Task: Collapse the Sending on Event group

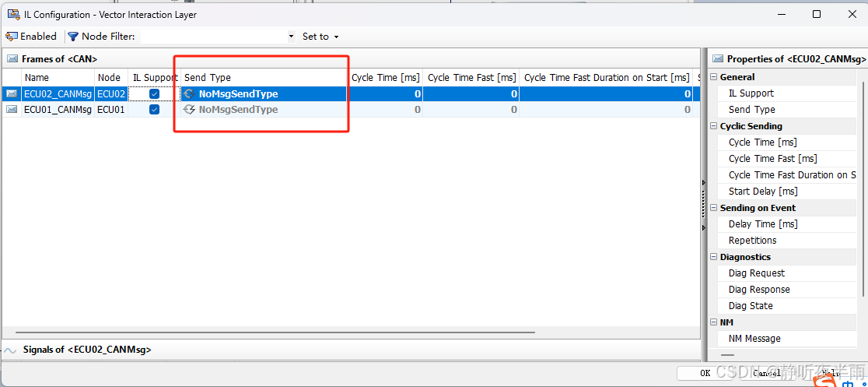Action: pos(713,208)
